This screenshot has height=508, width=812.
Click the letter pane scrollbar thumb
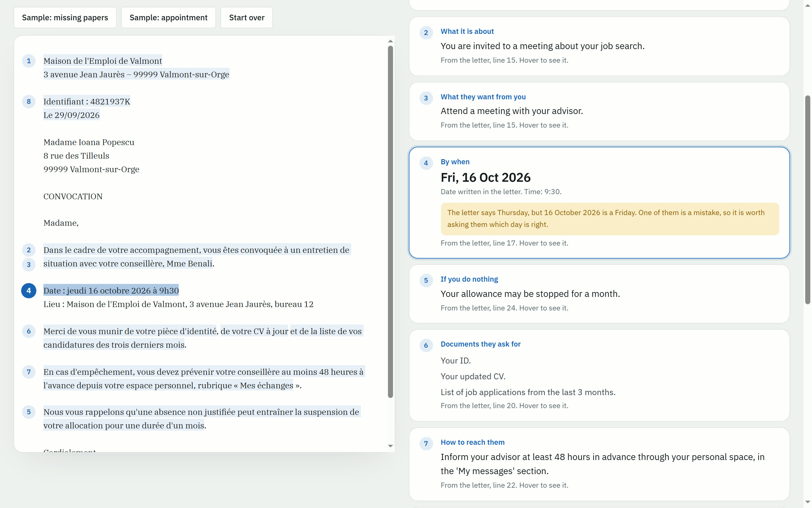pyautogui.click(x=390, y=222)
